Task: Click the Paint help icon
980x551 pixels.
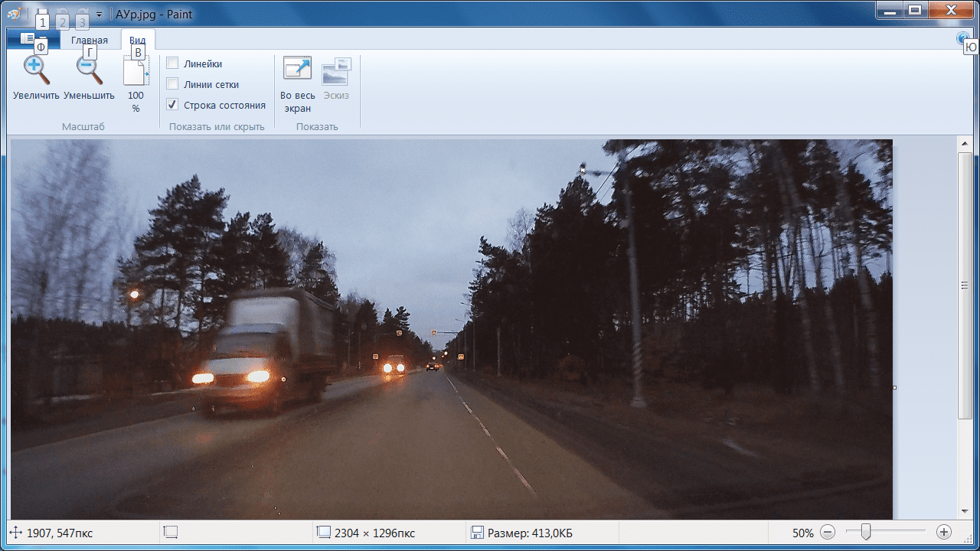Action: [x=963, y=39]
